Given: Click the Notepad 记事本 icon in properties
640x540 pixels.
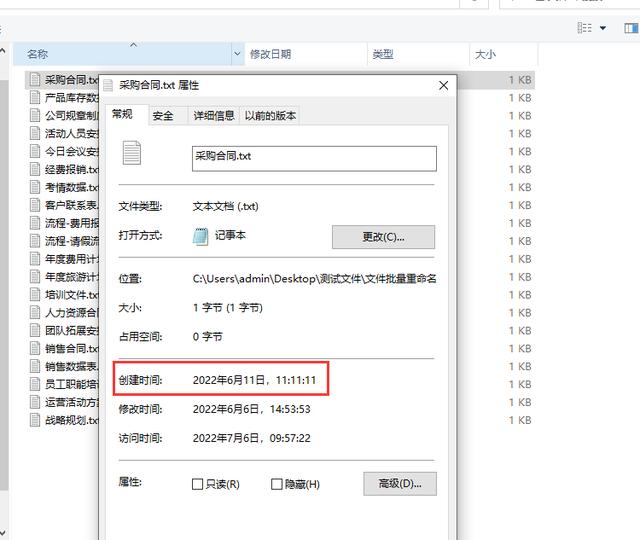Looking at the screenshot, I should [200, 236].
